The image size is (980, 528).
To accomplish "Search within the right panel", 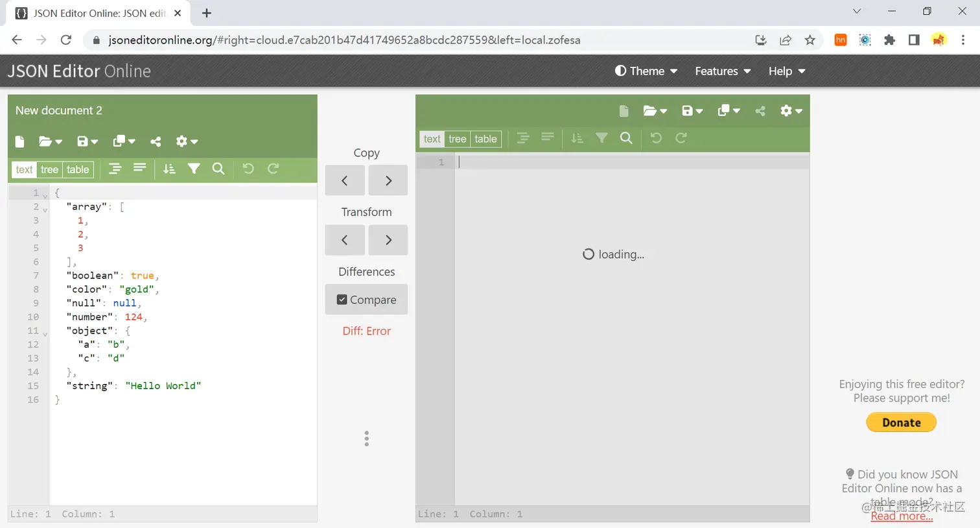I will pos(626,138).
